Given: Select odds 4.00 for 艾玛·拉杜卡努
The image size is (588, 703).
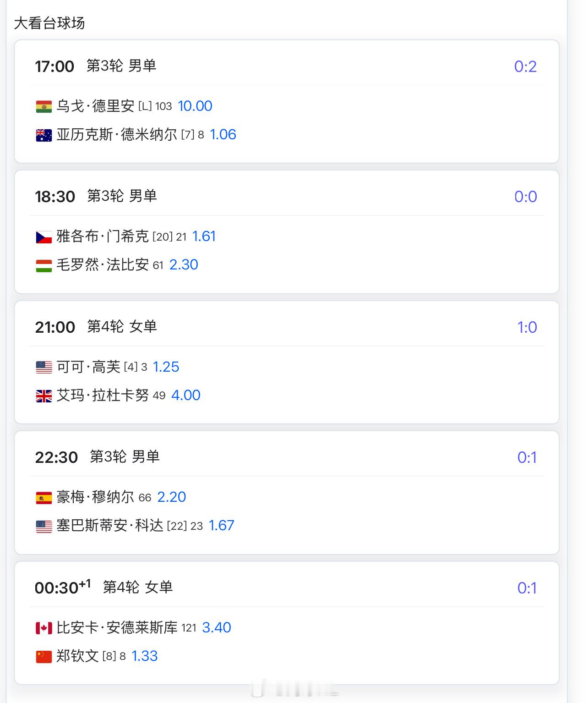Looking at the screenshot, I should (x=186, y=395).
